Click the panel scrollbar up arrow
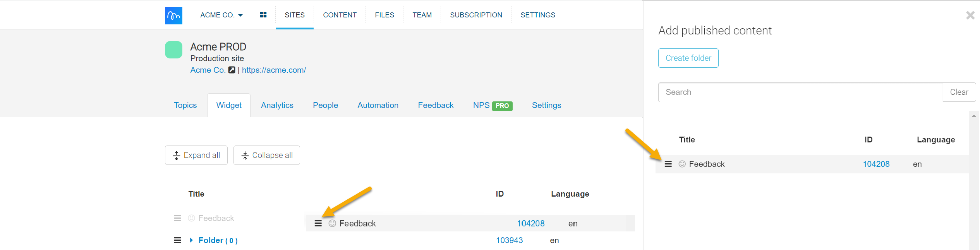 tap(974, 116)
